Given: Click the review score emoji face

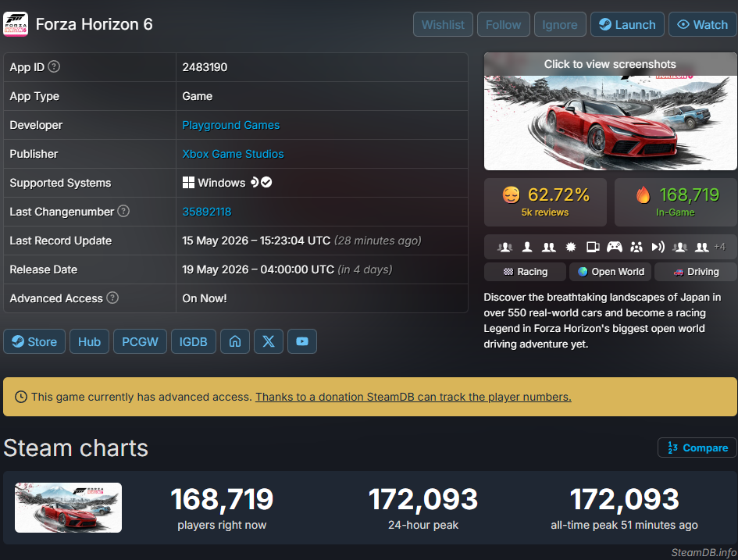Looking at the screenshot, I should pyautogui.click(x=512, y=194).
